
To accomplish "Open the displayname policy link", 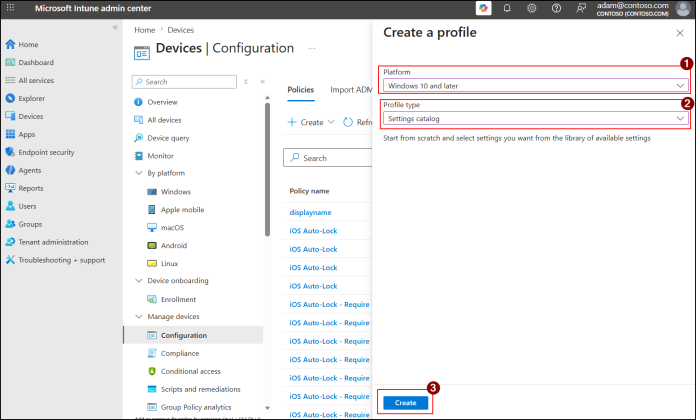I will click(x=310, y=213).
